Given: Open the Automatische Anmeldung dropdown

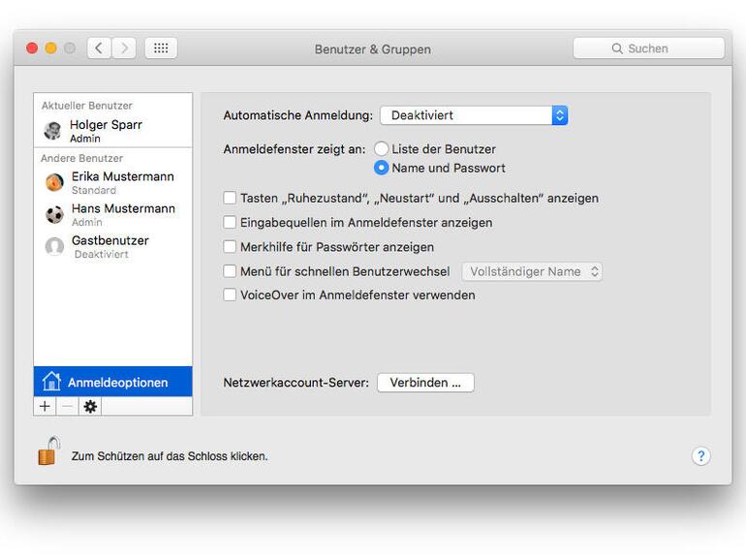Looking at the screenshot, I should [473, 115].
